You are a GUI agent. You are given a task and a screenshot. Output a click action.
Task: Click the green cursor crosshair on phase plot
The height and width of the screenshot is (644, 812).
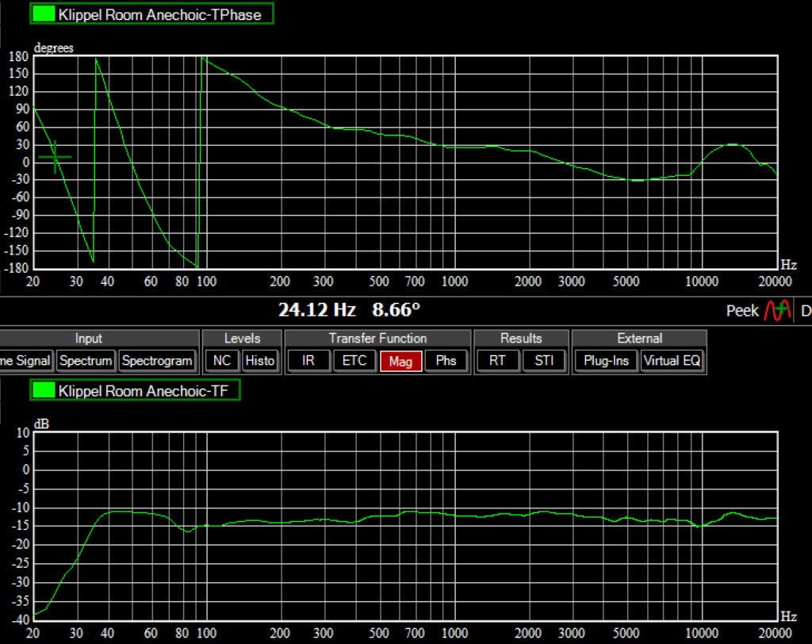click(55, 157)
